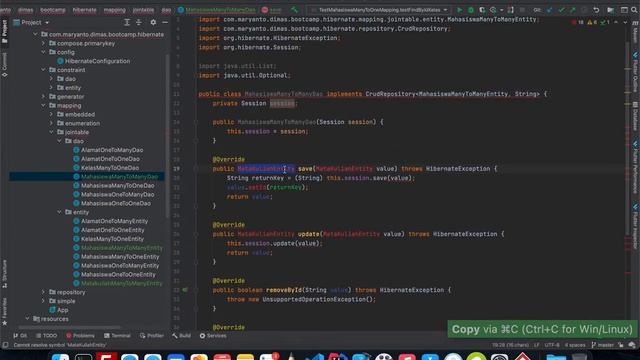The image size is (640, 360).
Task: Open the Build tool window tab
Action: click(181, 336)
